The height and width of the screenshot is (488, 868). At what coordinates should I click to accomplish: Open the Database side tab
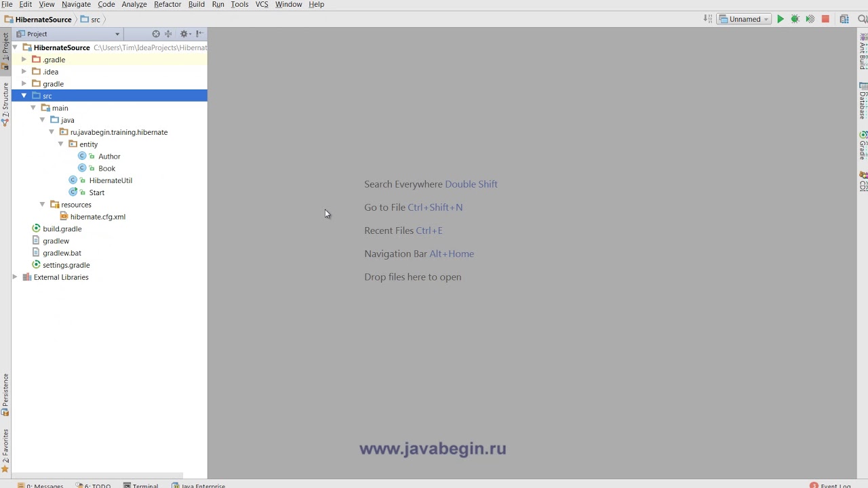coord(863,102)
